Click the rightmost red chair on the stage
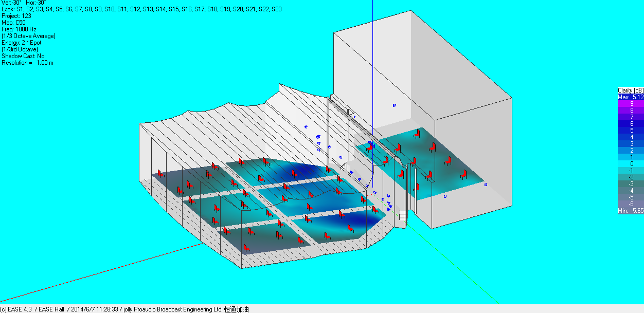This screenshot has height=313, width=644. click(x=463, y=174)
